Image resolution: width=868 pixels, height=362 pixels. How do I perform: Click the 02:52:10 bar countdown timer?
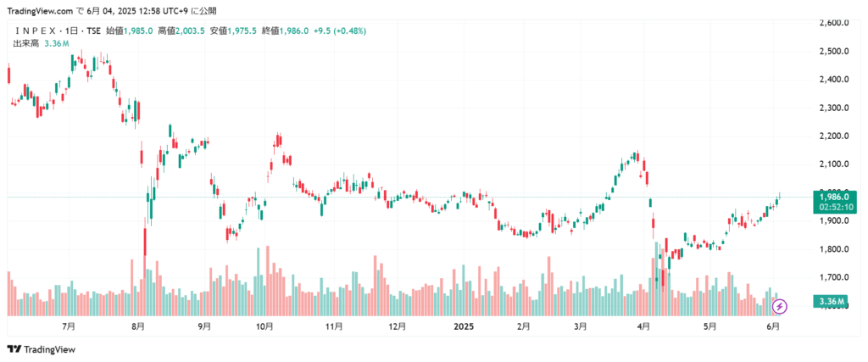(x=834, y=207)
